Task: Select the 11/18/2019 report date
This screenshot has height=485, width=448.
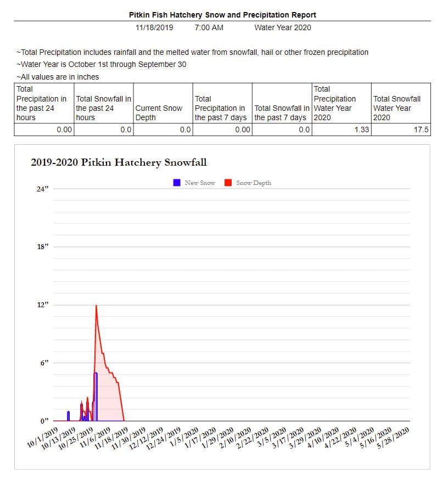Action: [x=154, y=27]
